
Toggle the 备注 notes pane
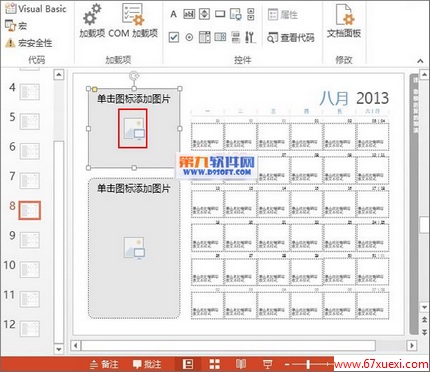pyautogui.click(x=104, y=364)
